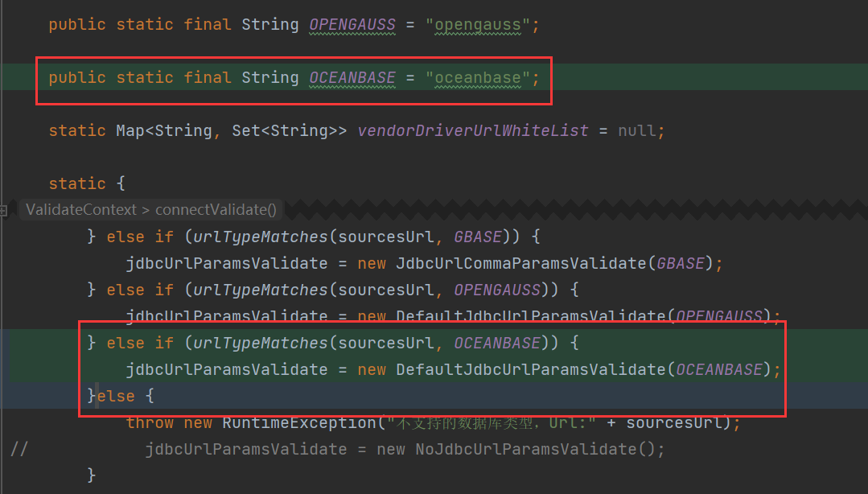Click the static keyword of the initializer block
This screenshot has height=494, width=868.
[77, 183]
